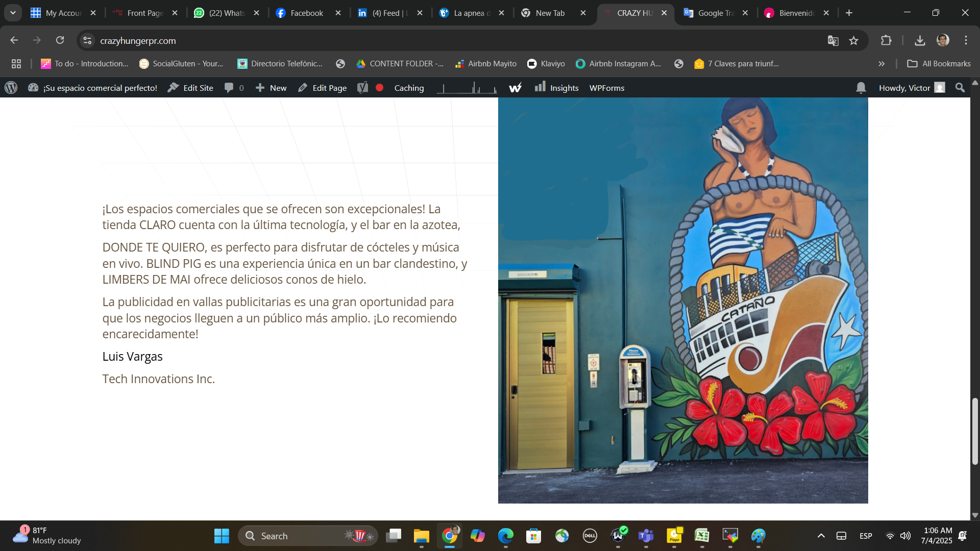The height and width of the screenshot is (551, 980).
Task: Bookmark this page with the star
Action: pos(854,40)
